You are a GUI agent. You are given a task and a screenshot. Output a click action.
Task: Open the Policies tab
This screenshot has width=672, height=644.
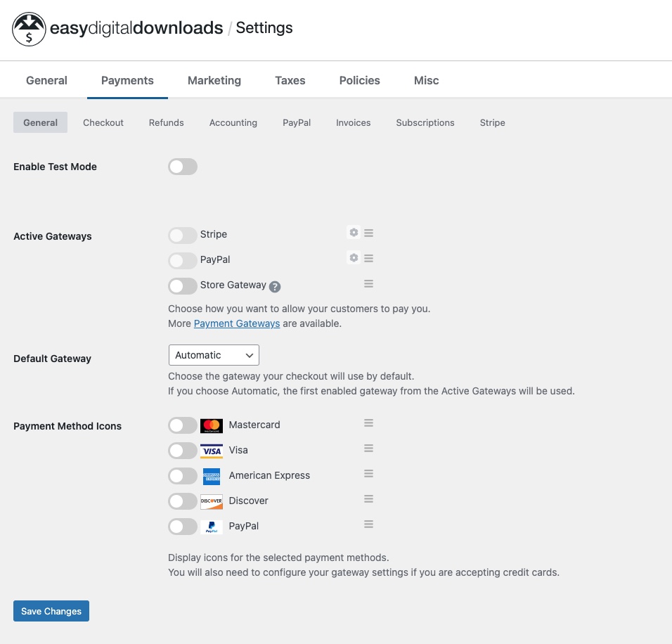360,80
